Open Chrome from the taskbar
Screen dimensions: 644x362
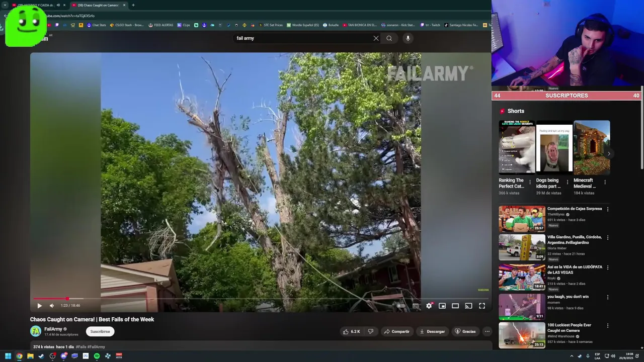[x=19, y=356]
